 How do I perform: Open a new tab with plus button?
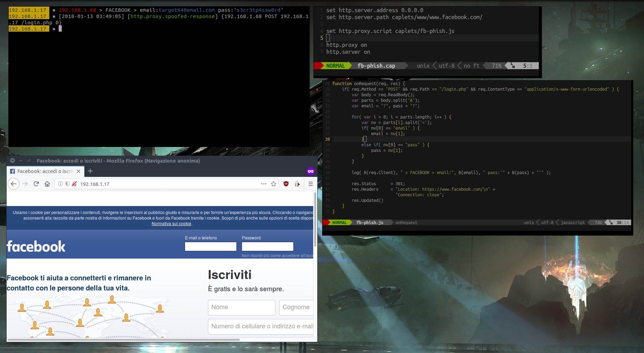[x=90, y=171]
